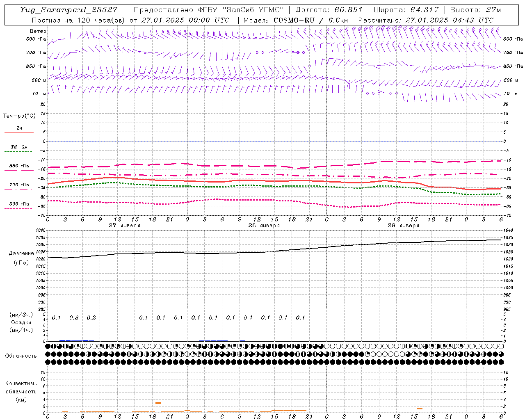Click the Облачность row label
525x420 pixels.
coord(21,356)
